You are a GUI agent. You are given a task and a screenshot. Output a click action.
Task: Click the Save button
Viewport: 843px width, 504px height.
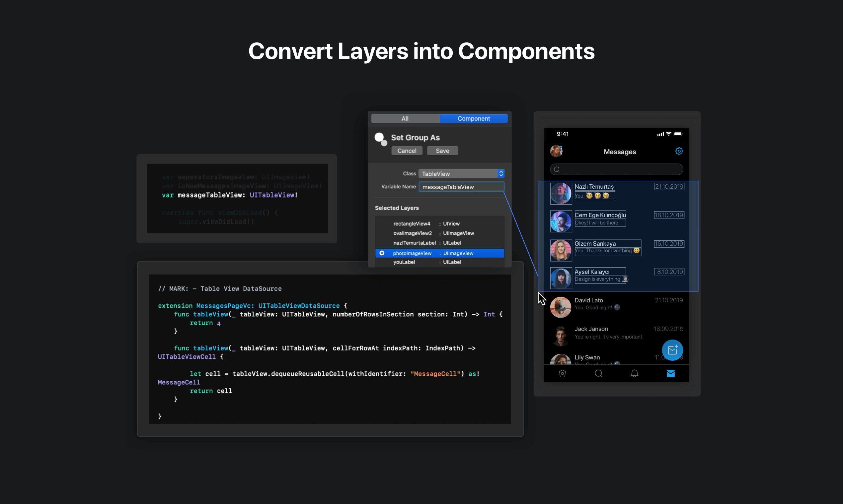click(x=442, y=151)
